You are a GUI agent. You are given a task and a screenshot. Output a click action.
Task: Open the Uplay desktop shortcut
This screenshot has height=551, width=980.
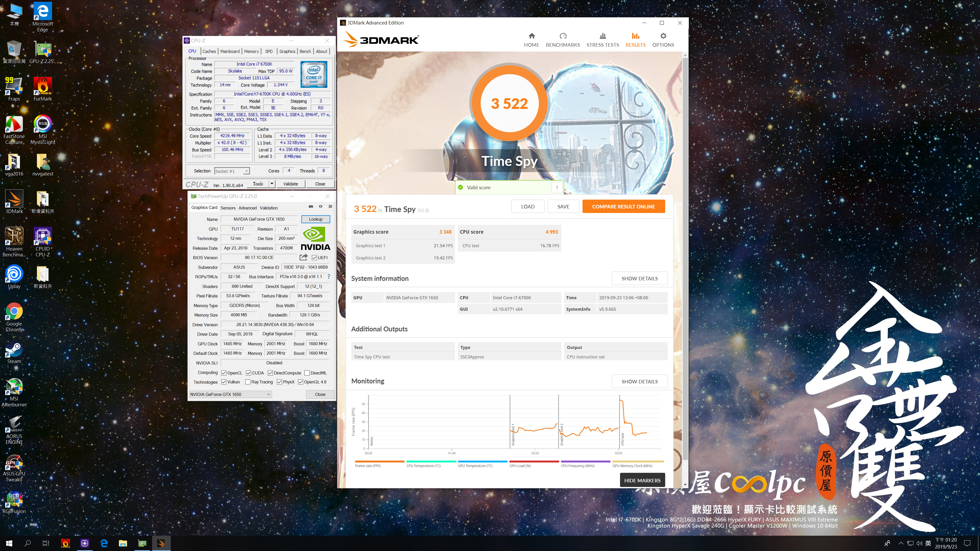14,277
